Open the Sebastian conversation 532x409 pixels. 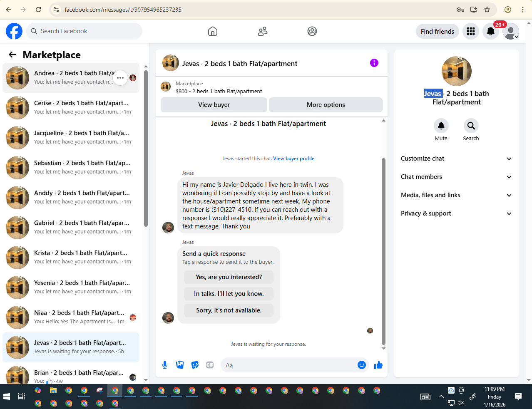[x=71, y=168]
